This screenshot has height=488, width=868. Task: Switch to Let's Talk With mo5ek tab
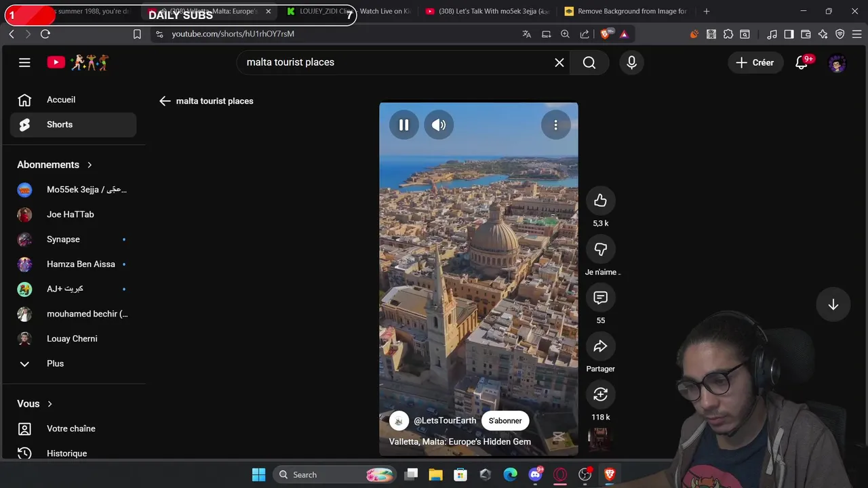(486, 11)
